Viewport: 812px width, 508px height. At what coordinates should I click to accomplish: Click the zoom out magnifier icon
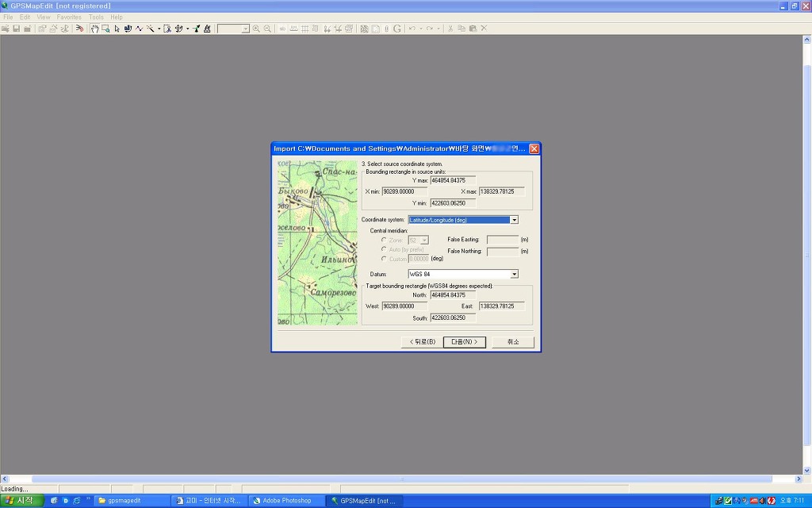click(x=267, y=29)
